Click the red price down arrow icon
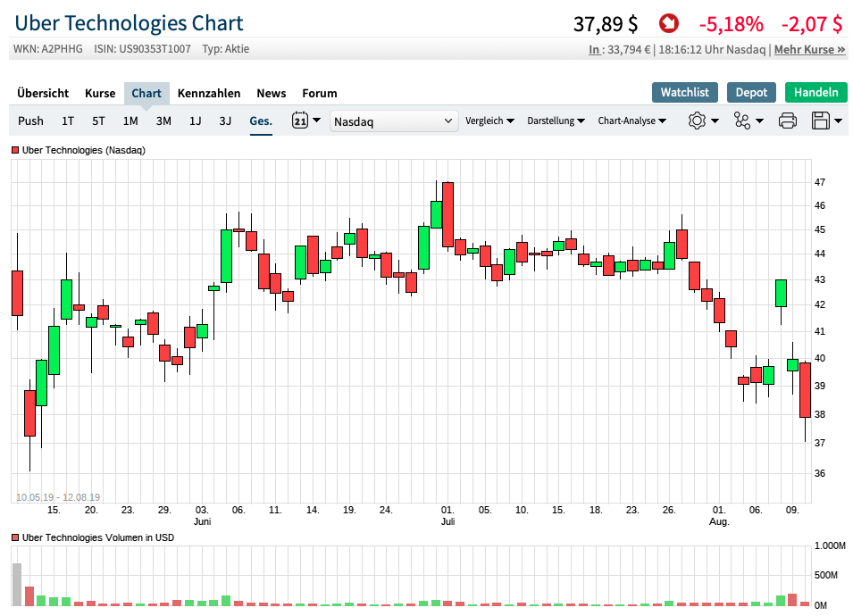The width and height of the screenshot is (853, 616). tap(668, 23)
